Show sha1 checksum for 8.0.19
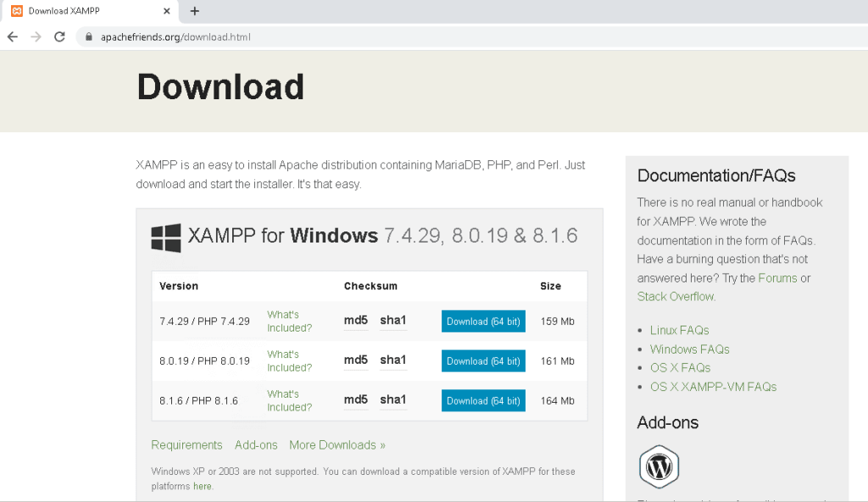The height and width of the screenshot is (502, 868). coord(393,360)
